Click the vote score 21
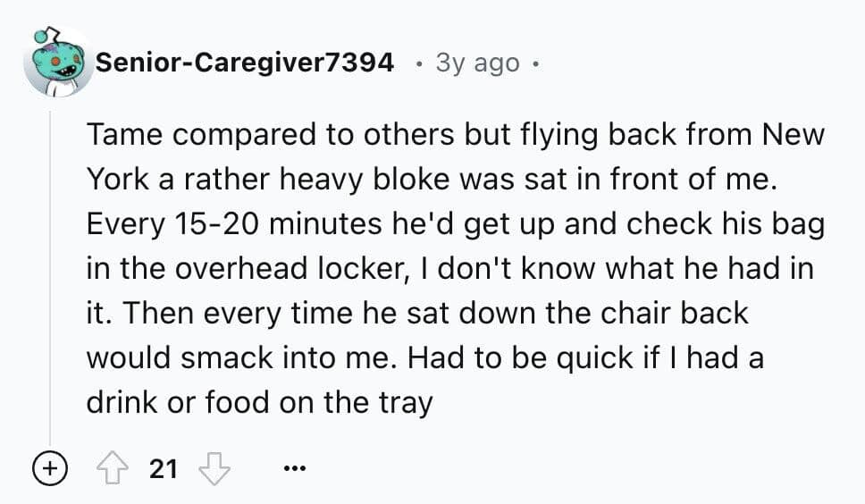 tap(164, 468)
